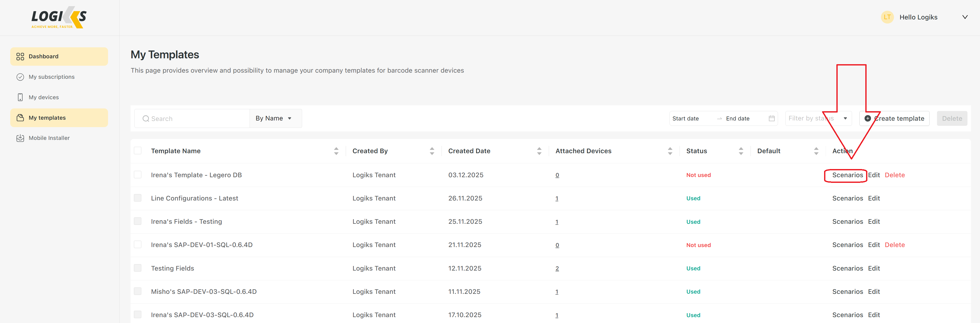Sort by Template Name column arrows
980x323 pixels.
click(336, 151)
